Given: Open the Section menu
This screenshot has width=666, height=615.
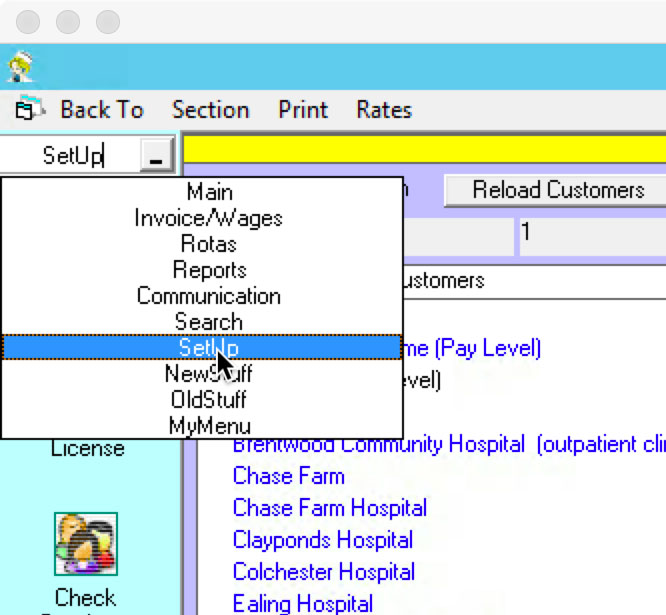Looking at the screenshot, I should [210, 110].
